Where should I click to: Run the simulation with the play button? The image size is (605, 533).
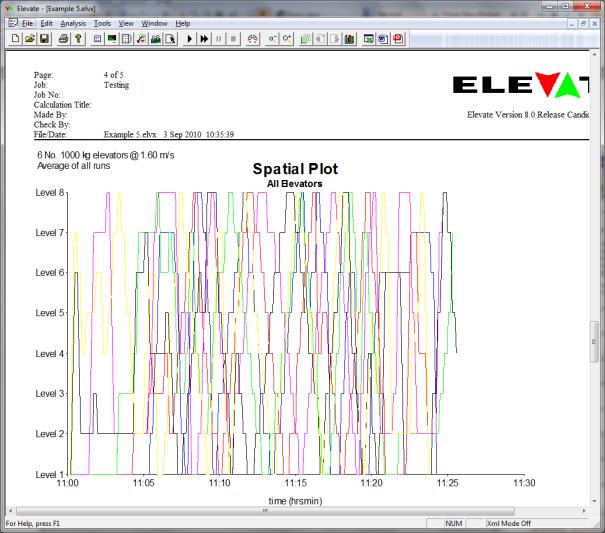pyautogui.click(x=190, y=39)
